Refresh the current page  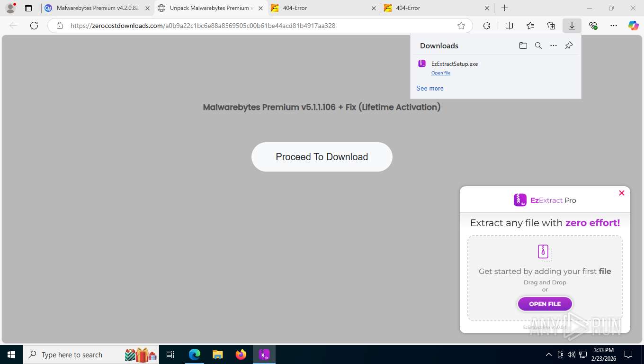pos(34,26)
